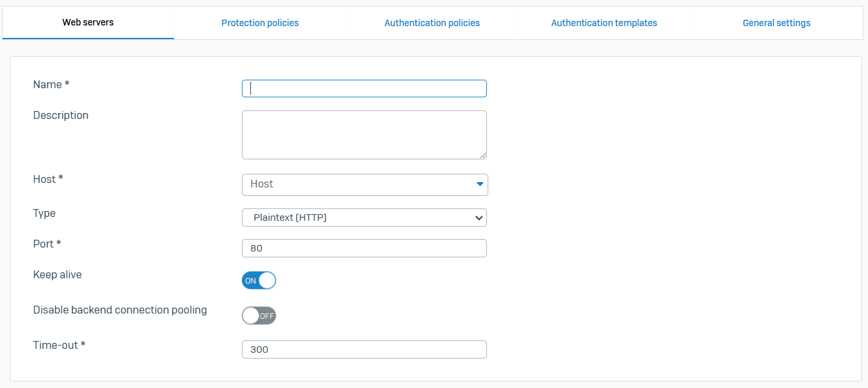
Task: Click the Time-out field label
Action: pyautogui.click(x=59, y=345)
